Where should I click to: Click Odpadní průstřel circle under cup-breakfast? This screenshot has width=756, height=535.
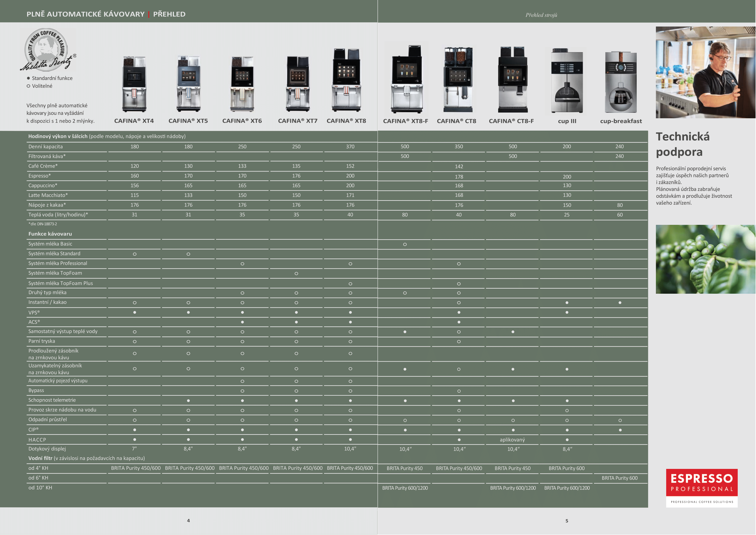tap(620, 421)
